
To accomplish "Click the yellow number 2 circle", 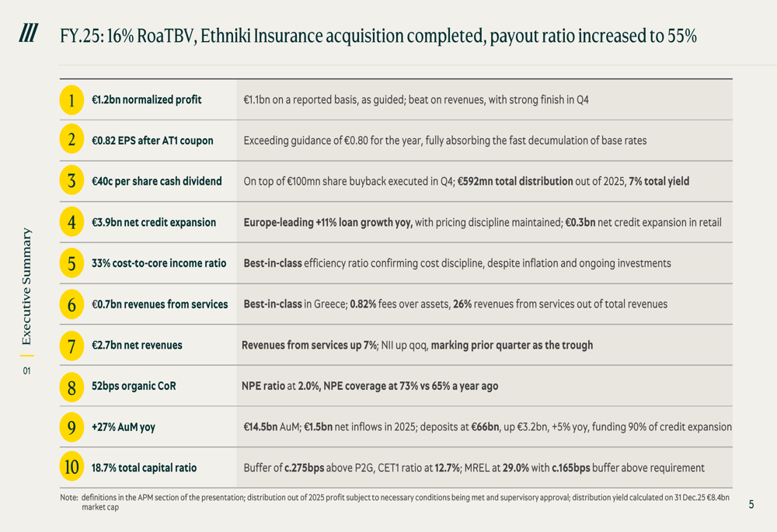I will point(71,141).
